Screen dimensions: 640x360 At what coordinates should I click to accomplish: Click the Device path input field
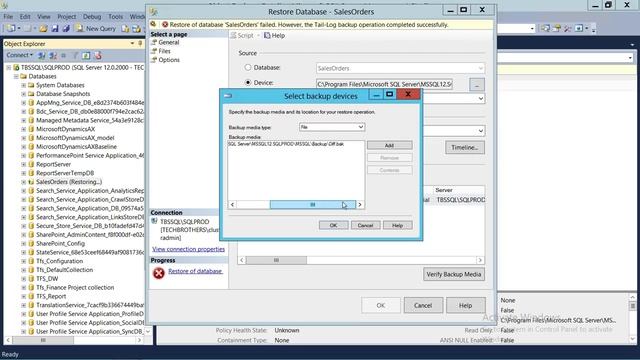pos(384,84)
